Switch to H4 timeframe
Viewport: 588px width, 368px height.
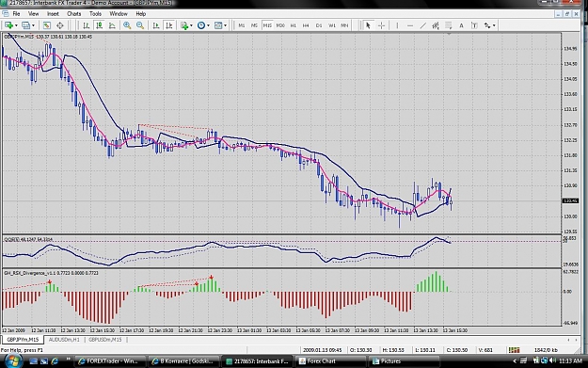[306, 25]
